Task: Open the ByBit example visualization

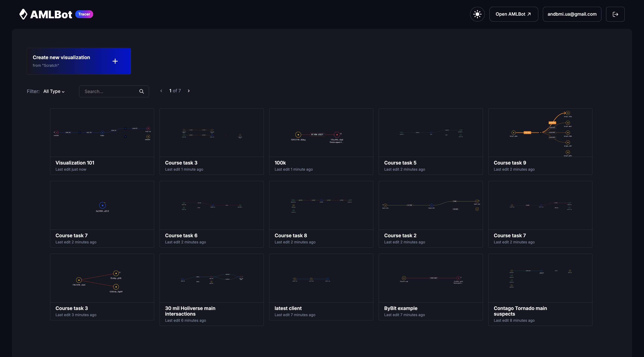Action: click(x=431, y=287)
